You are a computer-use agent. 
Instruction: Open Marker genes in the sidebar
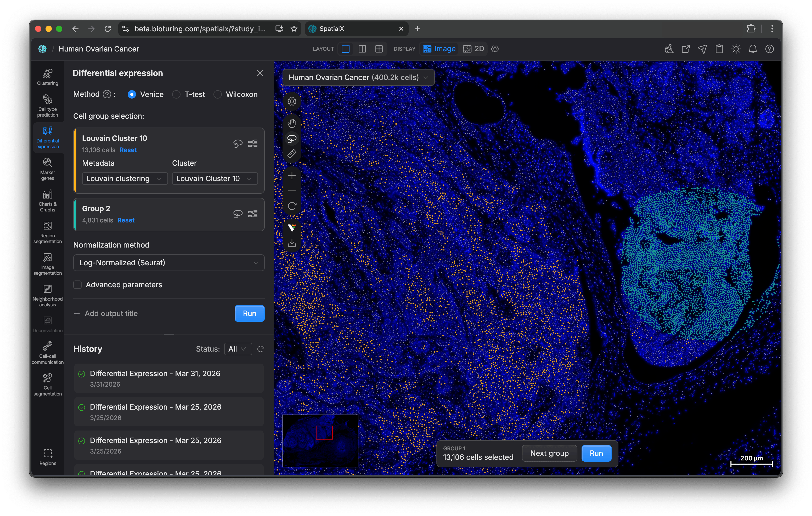tap(48, 169)
